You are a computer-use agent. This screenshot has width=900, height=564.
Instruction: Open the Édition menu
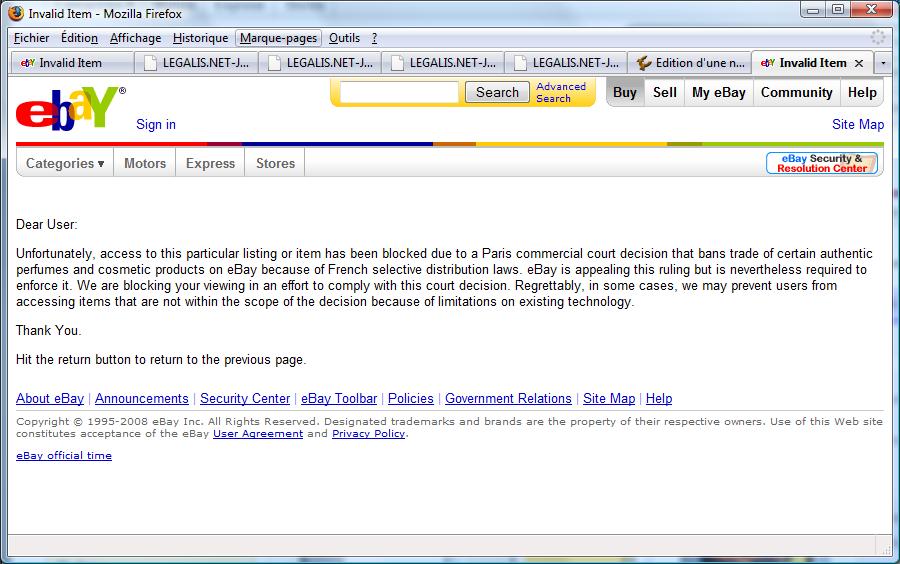click(79, 38)
